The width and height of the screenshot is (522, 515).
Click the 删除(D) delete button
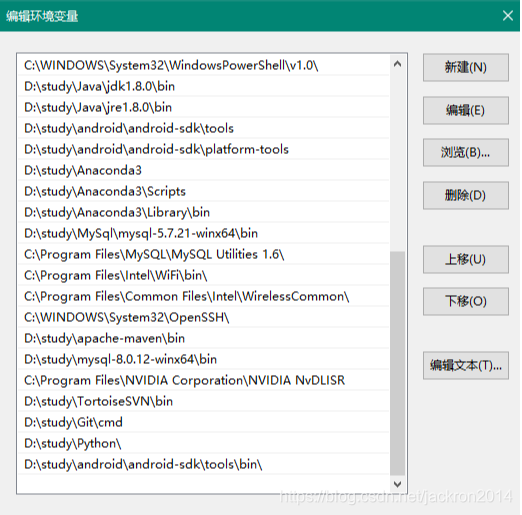[465, 195]
